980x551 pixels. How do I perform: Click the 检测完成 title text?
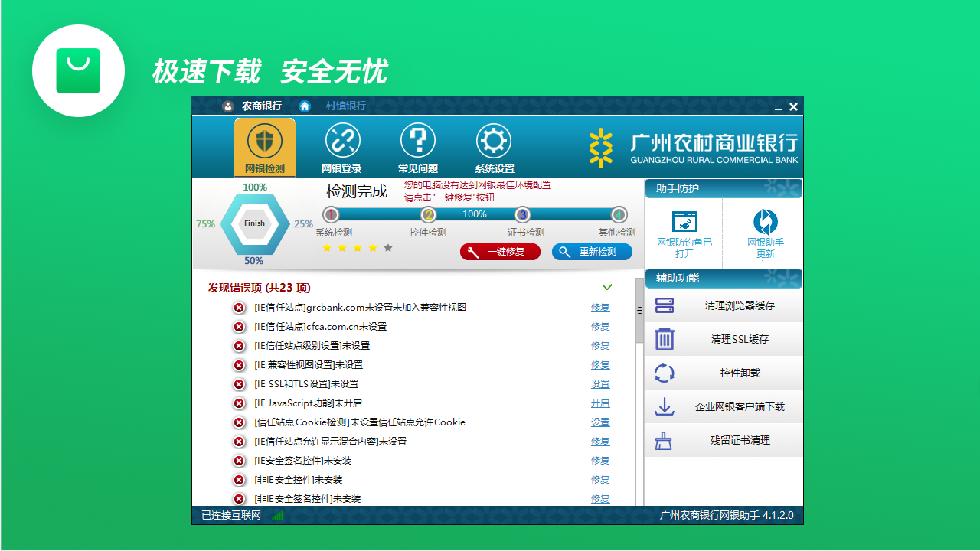click(x=357, y=191)
